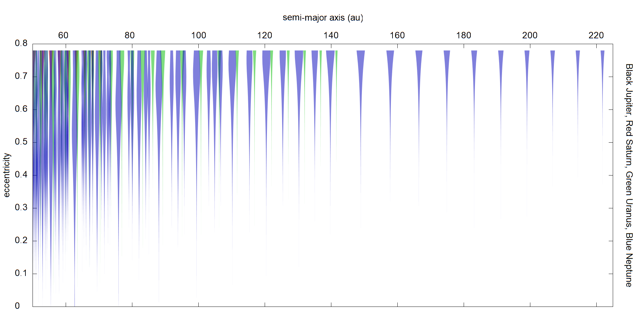The height and width of the screenshot is (322, 644).
Task: Click the x-axis tick label "80"
Action: click(129, 35)
